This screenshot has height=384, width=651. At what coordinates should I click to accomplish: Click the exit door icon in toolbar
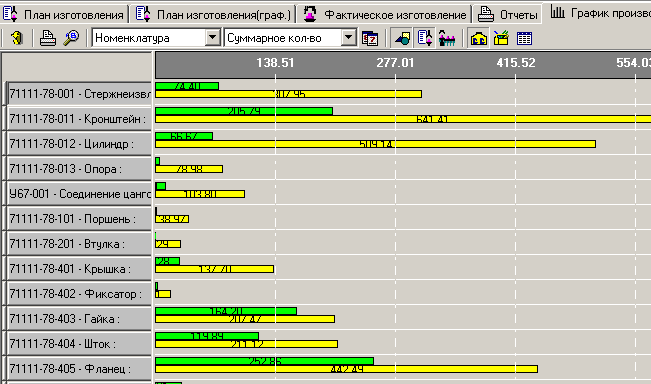17,38
